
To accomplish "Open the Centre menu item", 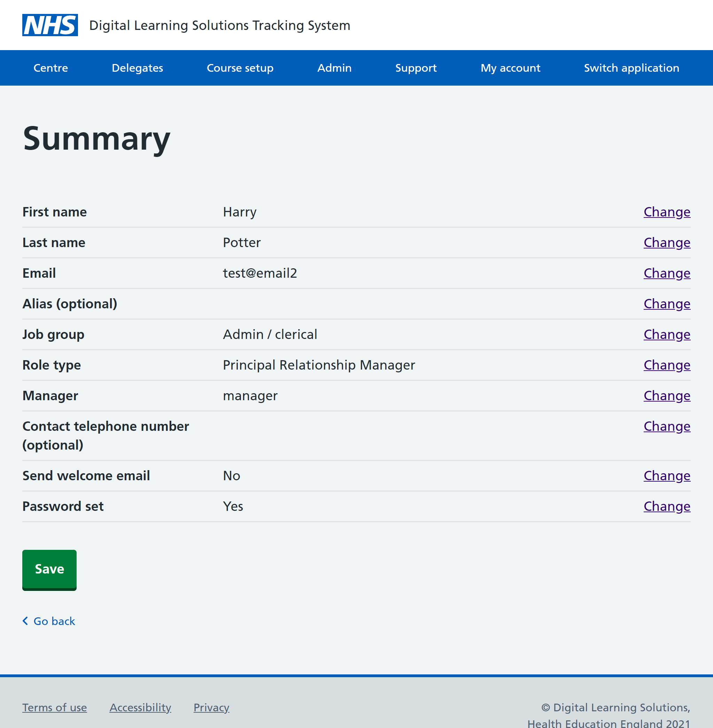I will tap(50, 68).
